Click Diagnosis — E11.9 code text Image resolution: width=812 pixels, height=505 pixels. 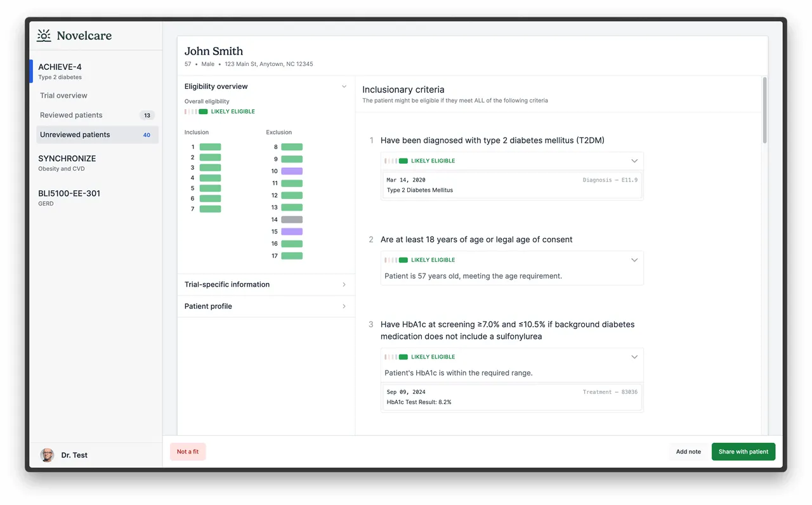point(610,180)
